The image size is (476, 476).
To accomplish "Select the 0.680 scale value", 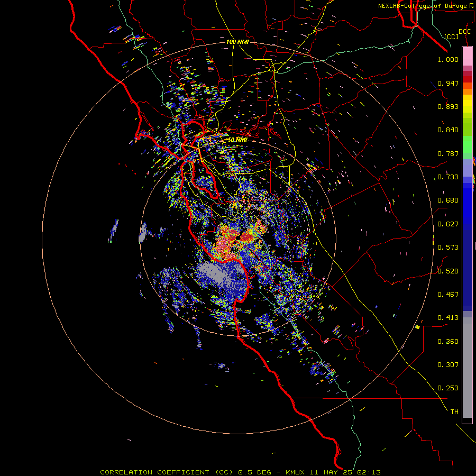I will pos(448,200).
